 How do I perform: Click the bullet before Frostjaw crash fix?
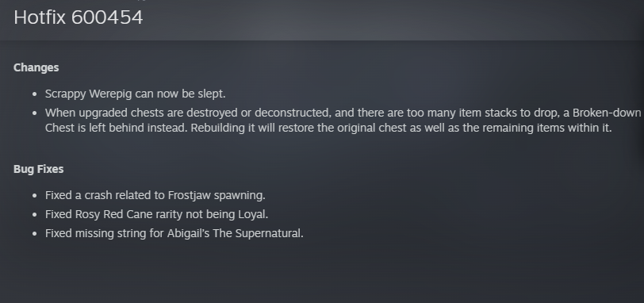[x=35, y=195]
